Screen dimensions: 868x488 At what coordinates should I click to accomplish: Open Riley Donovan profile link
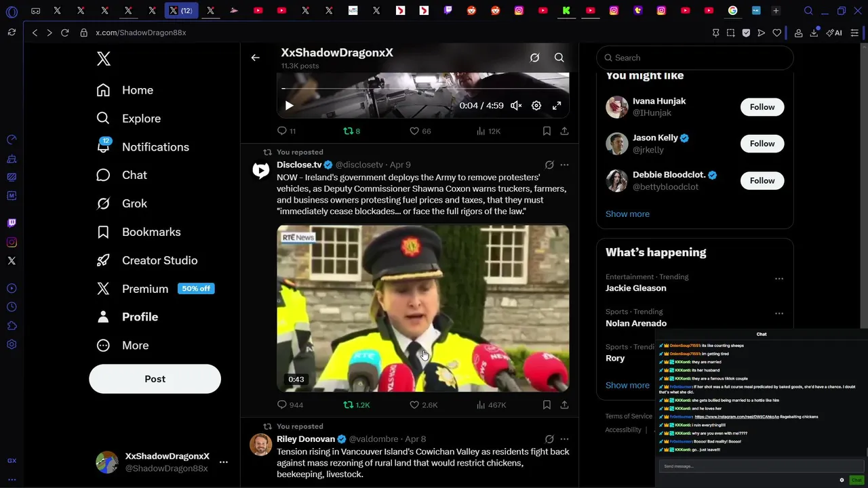[306, 439]
